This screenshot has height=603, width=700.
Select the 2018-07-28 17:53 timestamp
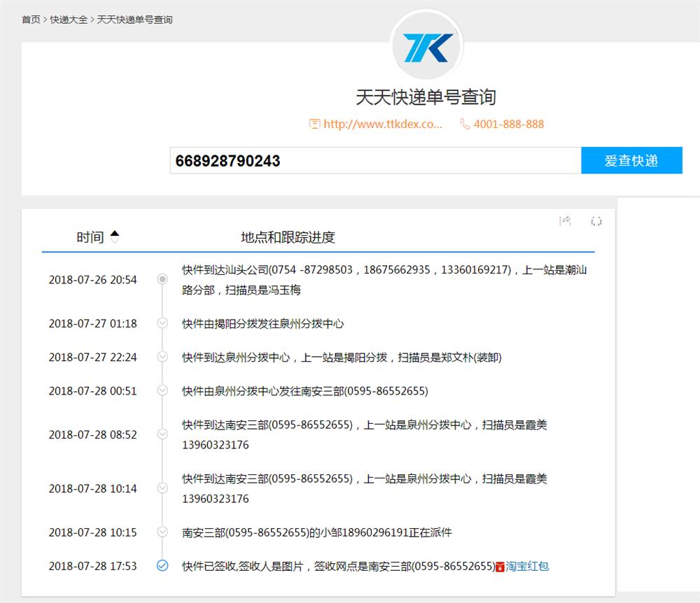93,566
